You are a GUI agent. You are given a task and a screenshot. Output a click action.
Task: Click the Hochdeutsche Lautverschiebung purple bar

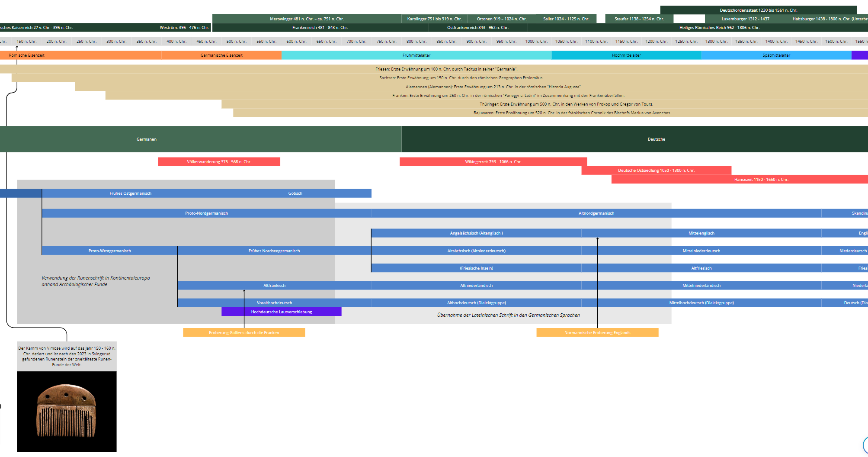(281, 312)
